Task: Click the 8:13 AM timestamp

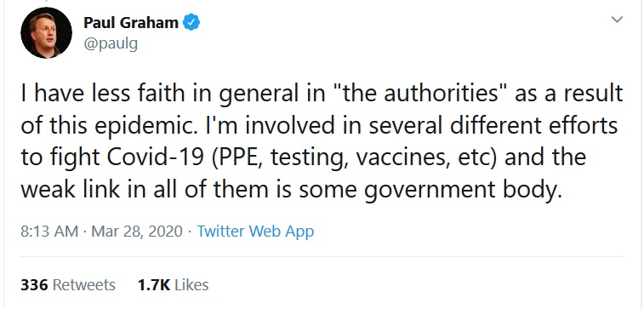Action: point(49,231)
